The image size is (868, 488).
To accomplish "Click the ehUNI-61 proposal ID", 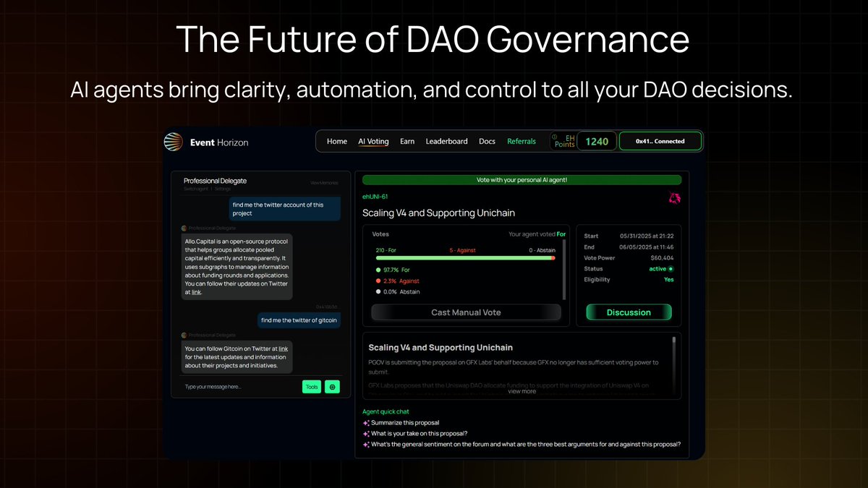I will [375, 197].
